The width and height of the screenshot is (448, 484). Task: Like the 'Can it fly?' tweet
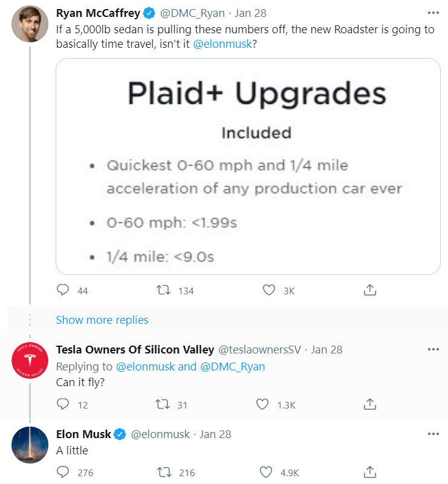tap(262, 404)
